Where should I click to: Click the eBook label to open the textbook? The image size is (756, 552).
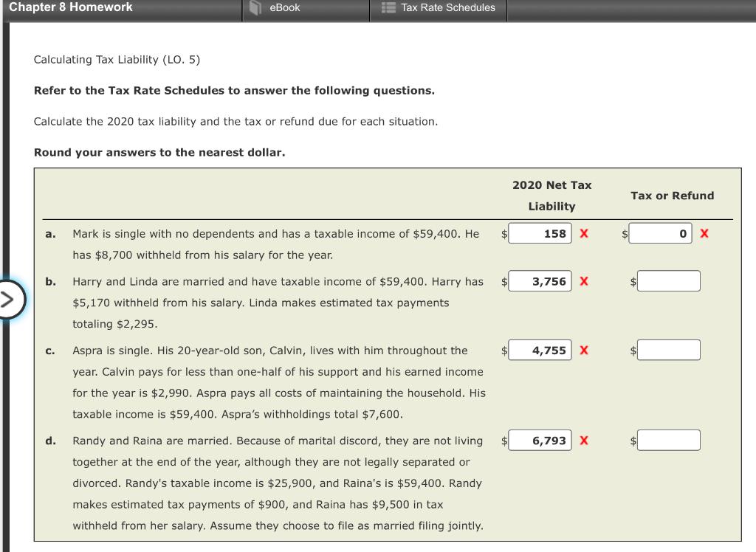[x=286, y=7]
